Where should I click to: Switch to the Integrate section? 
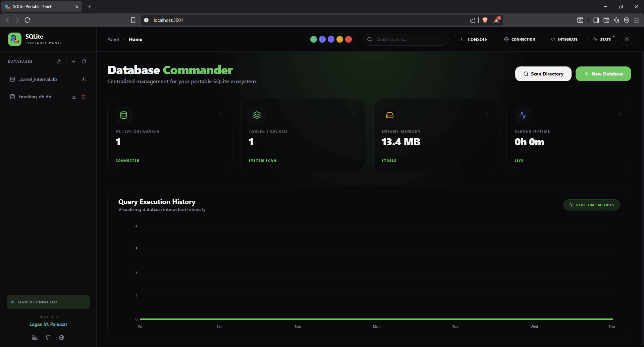pyautogui.click(x=564, y=39)
